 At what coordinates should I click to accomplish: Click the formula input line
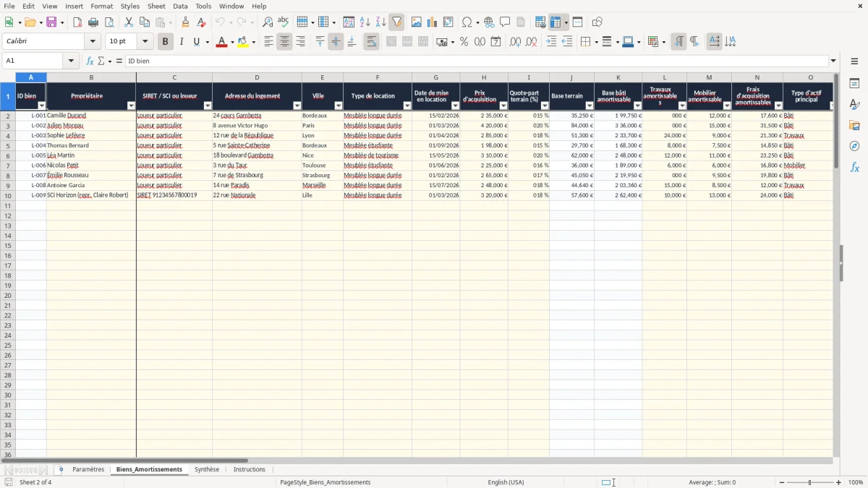pos(476,61)
